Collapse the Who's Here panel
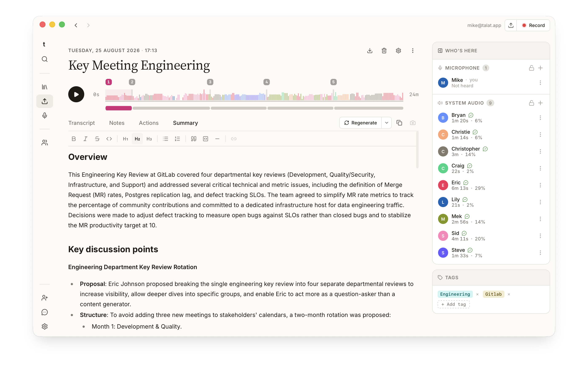588x368 pixels. tap(440, 51)
